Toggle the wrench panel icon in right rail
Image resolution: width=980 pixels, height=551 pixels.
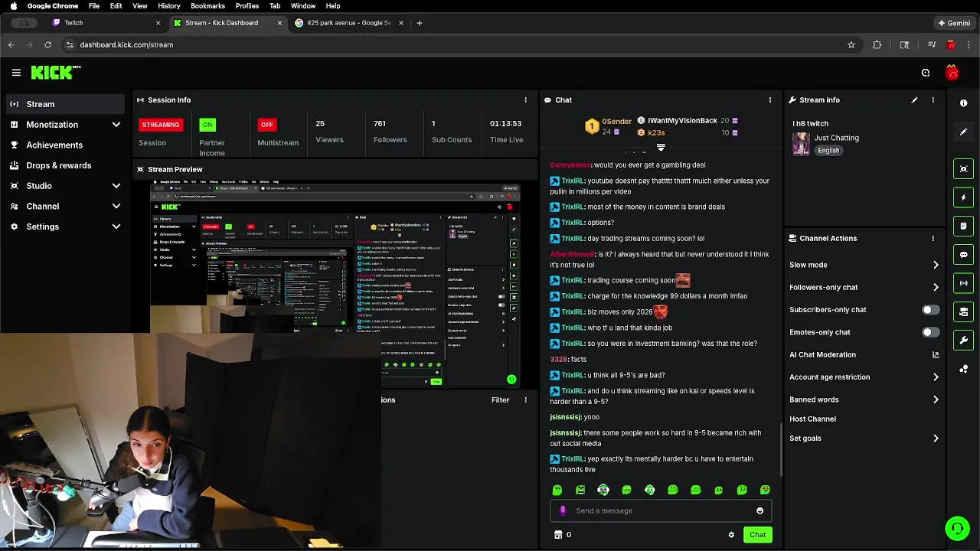point(963,340)
